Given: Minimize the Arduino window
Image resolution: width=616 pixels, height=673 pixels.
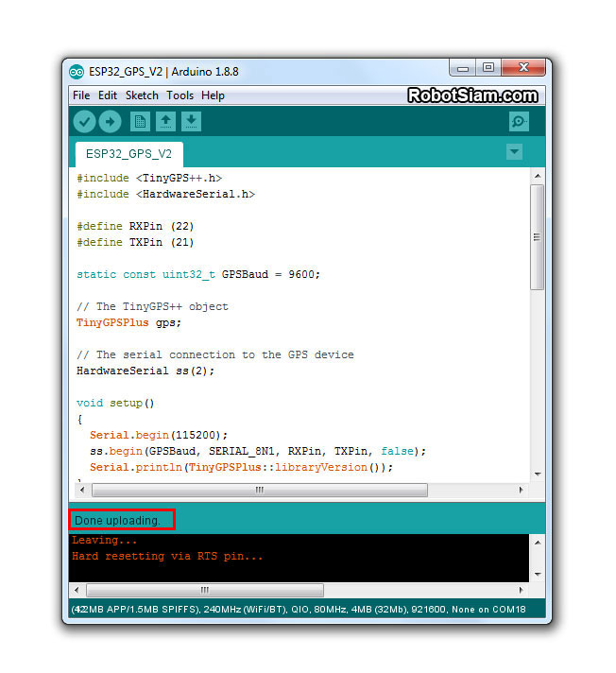Looking at the screenshot, I should pyautogui.click(x=462, y=68).
